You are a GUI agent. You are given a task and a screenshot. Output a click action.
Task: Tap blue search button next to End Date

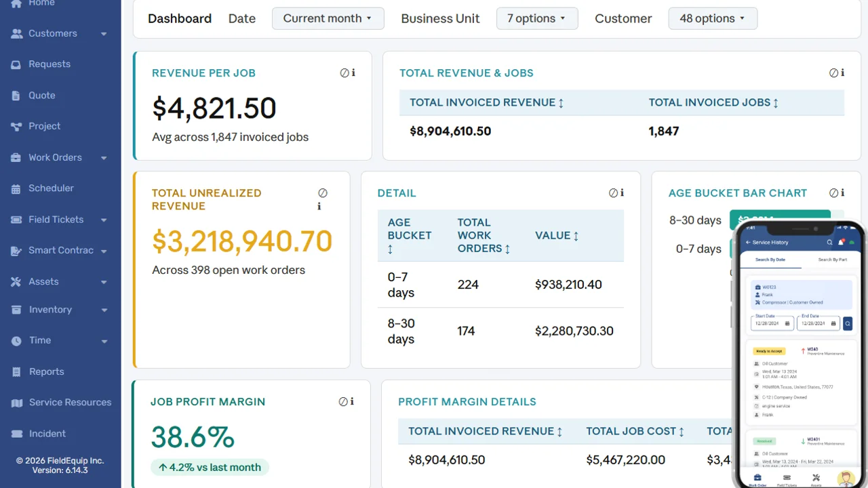(848, 324)
